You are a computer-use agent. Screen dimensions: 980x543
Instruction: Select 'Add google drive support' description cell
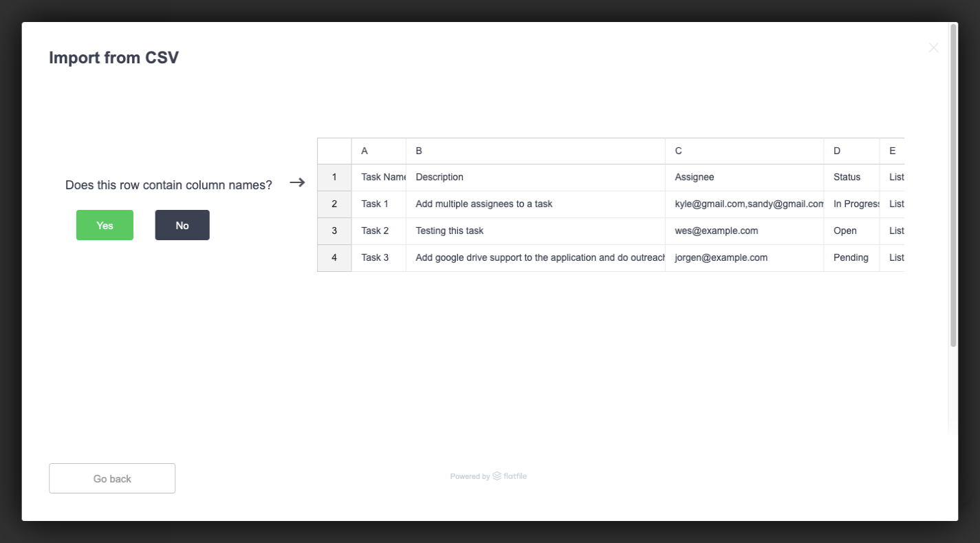536,258
